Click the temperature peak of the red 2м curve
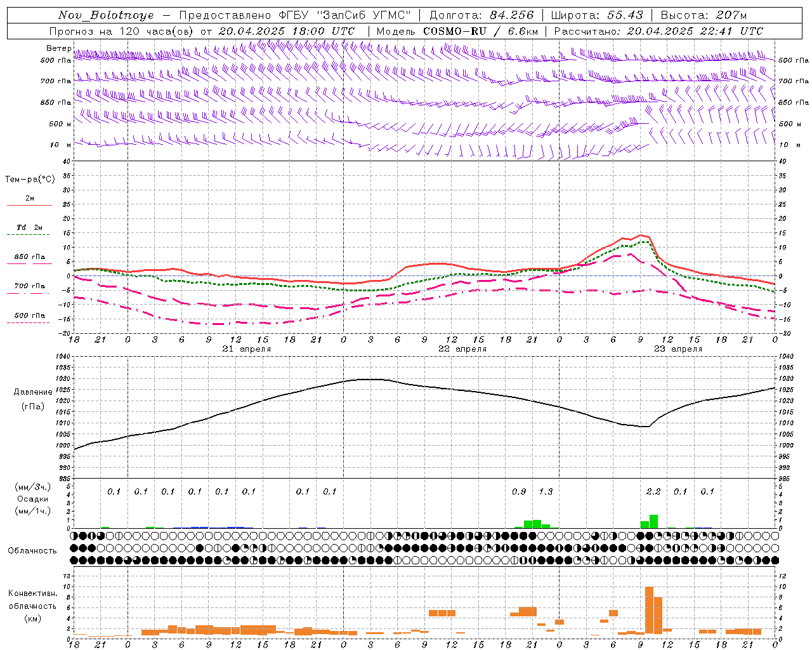This screenshot has width=812, height=650. click(641, 235)
